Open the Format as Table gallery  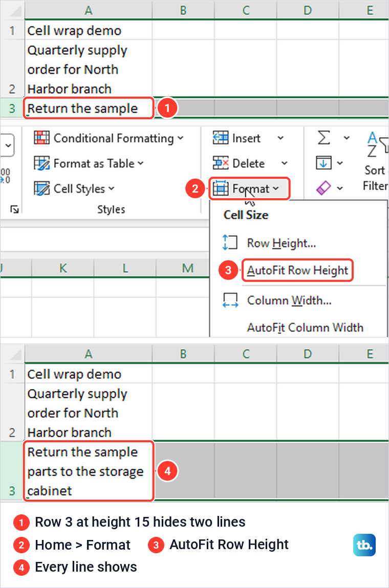(89, 164)
